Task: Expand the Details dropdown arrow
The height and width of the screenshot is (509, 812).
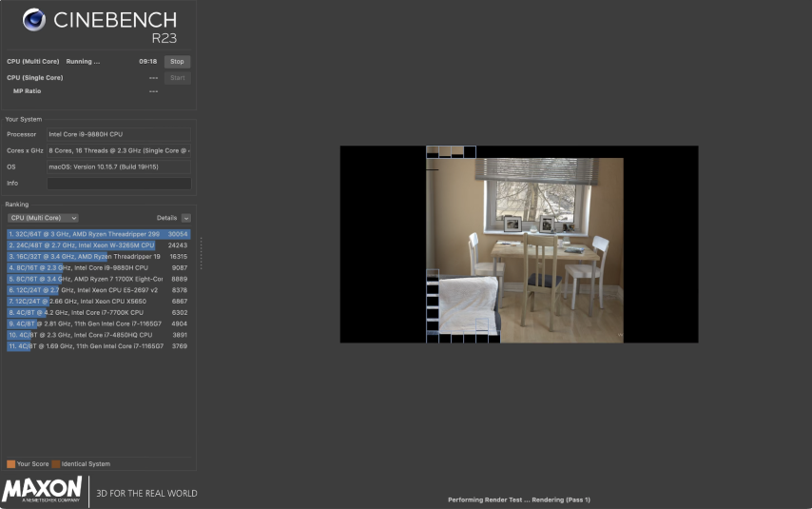Action: coord(186,218)
